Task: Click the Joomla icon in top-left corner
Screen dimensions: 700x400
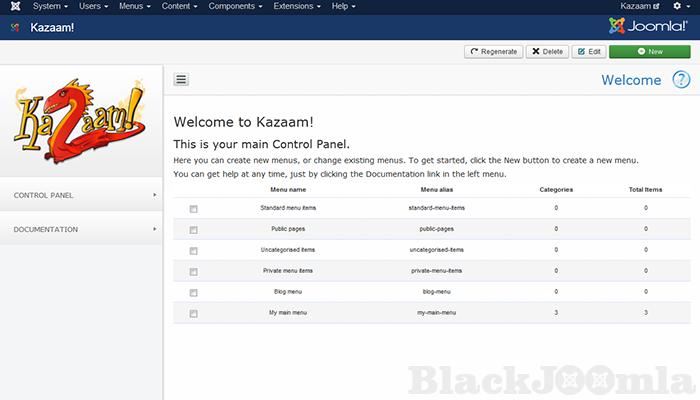Action: [x=13, y=6]
